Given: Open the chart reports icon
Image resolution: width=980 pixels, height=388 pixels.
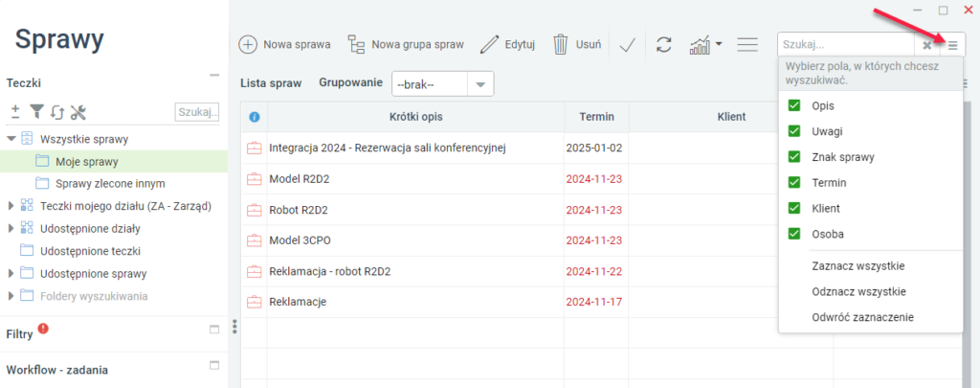Looking at the screenshot, I should (x=700, y=45).
